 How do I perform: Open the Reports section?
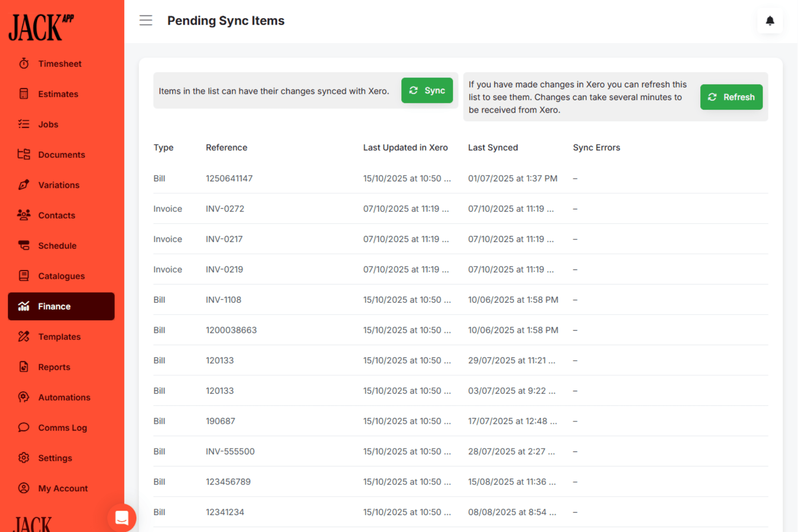point(54,367)
